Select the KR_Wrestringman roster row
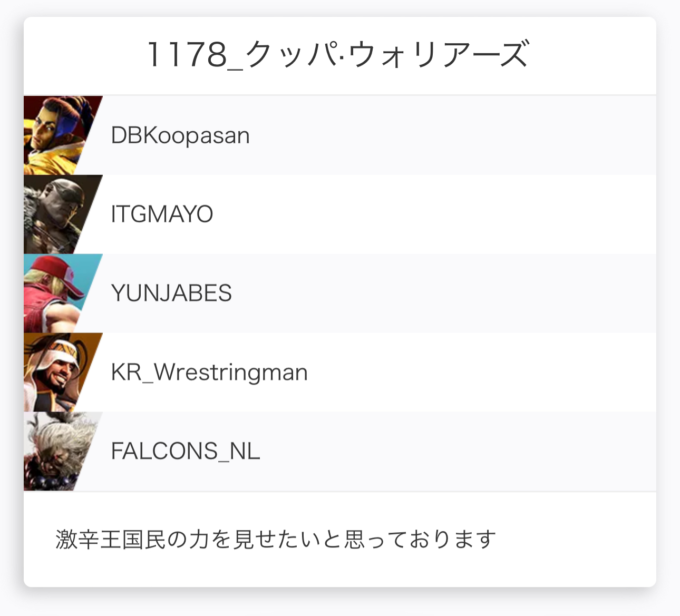Image resolution: width=680 pixels, height=616 pixels. click(422, 373)
